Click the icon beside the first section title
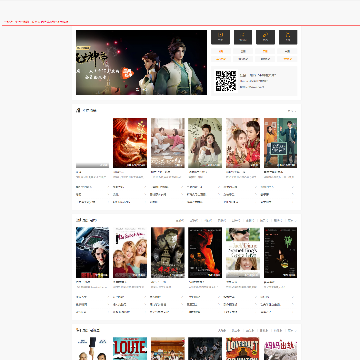Image resolution: width=360 pixels, height=360 pixels. click(x=78, y=110)
